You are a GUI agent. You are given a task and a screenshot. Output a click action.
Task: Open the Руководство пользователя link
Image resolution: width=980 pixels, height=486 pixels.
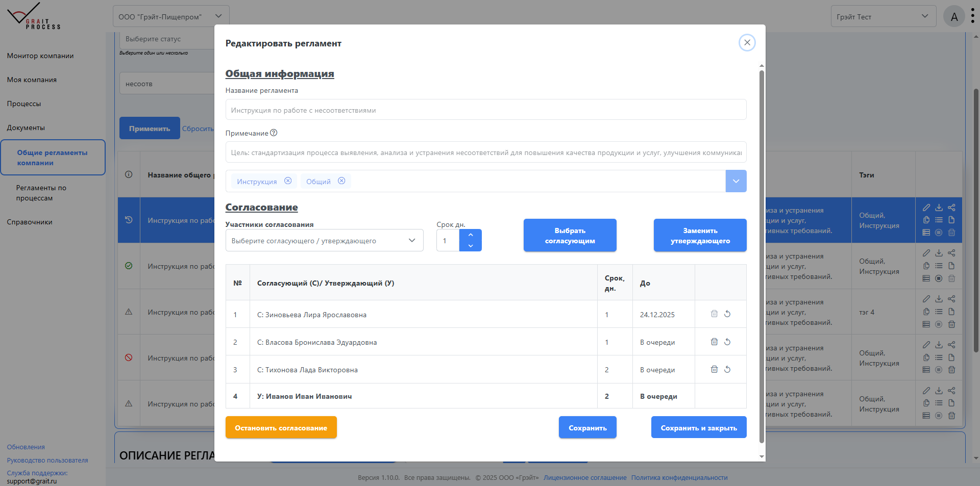pos(47,460)
